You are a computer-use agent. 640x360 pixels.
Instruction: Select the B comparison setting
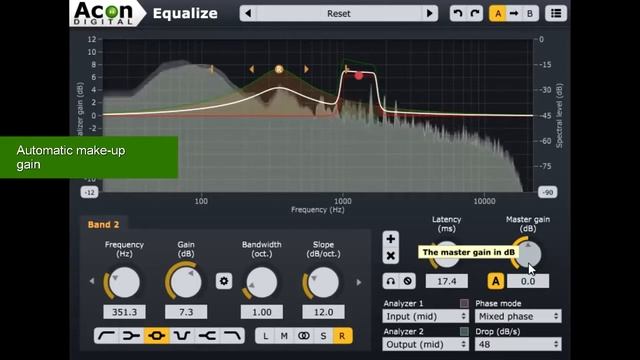[x=530, y=13]
